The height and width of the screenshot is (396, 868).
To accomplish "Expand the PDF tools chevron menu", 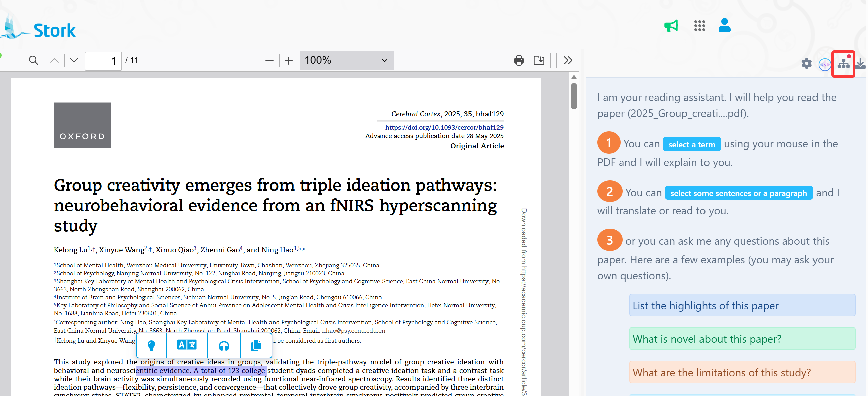I will [x=568, y=60].
